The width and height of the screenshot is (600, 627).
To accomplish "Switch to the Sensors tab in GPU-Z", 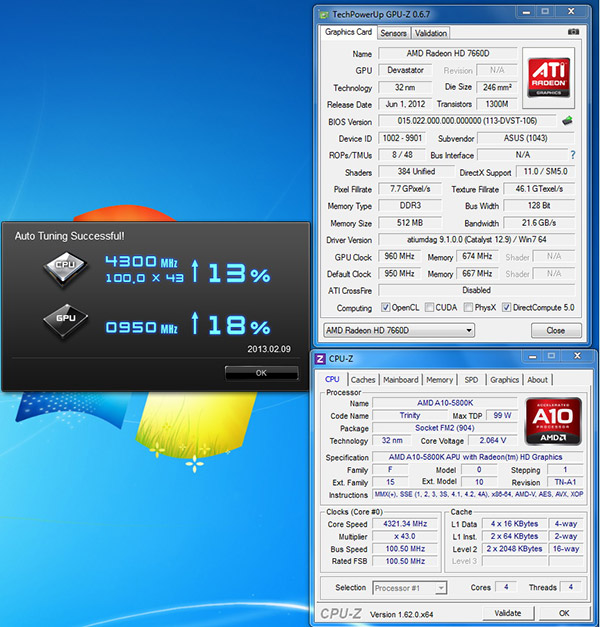I will 393,33.
